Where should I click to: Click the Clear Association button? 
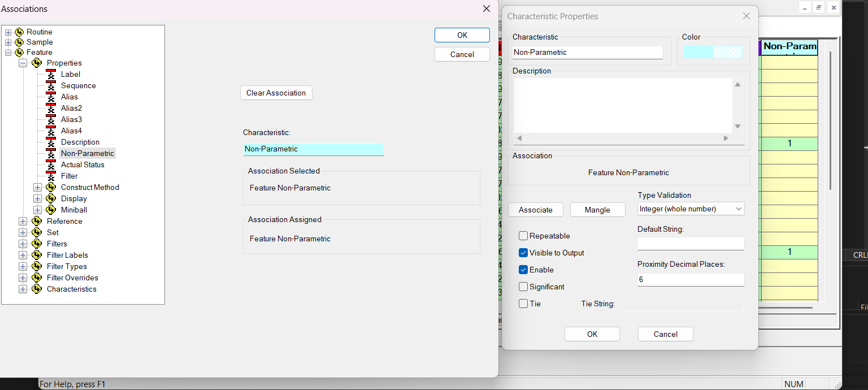[276, 93]
